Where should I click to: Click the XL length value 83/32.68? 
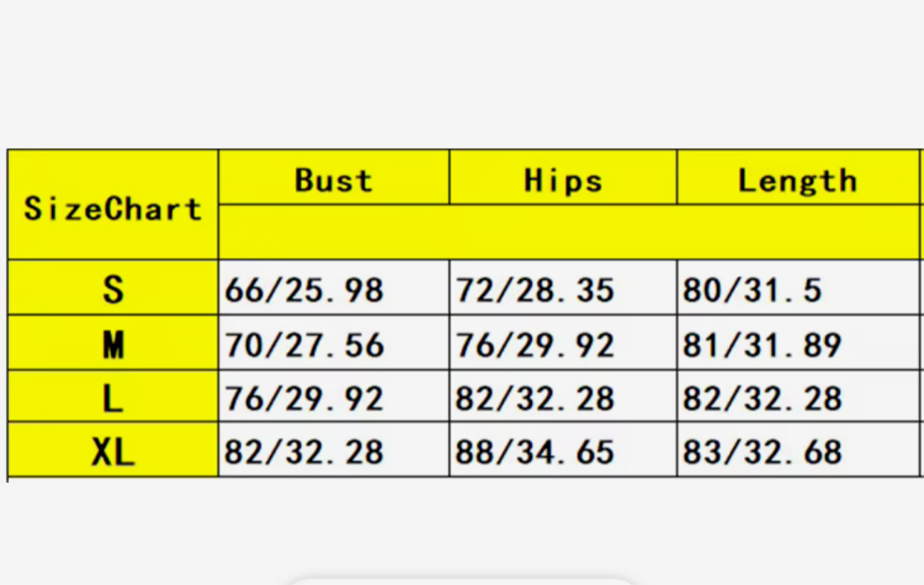pos(762,452)
